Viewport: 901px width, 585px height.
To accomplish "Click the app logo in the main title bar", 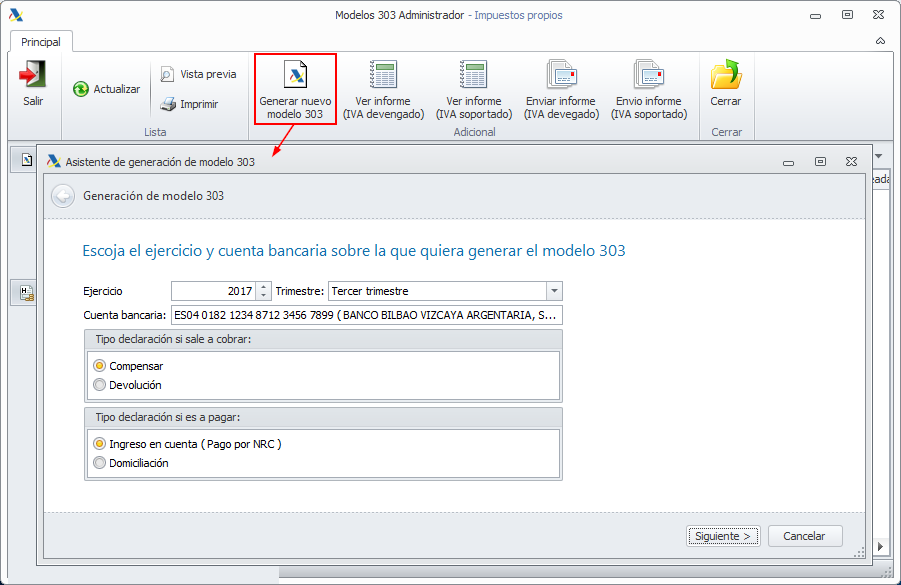I will coord(16,15).
